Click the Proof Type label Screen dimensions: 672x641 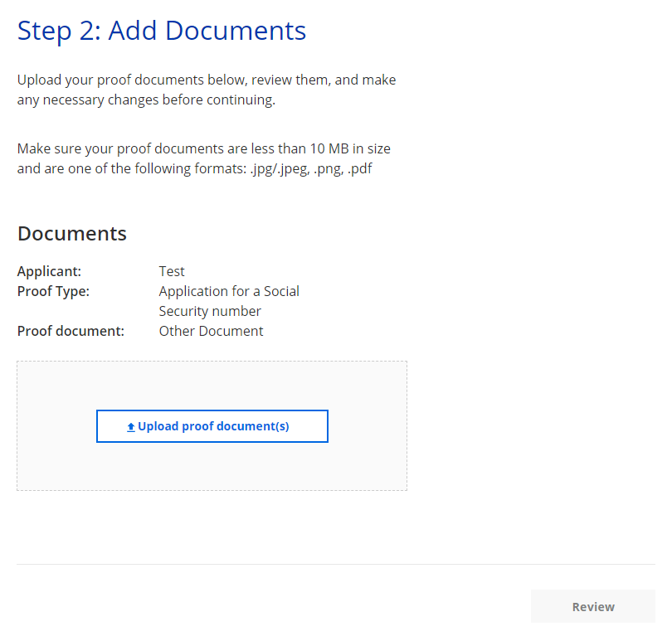pyautogui.click(x=53, y=291)
